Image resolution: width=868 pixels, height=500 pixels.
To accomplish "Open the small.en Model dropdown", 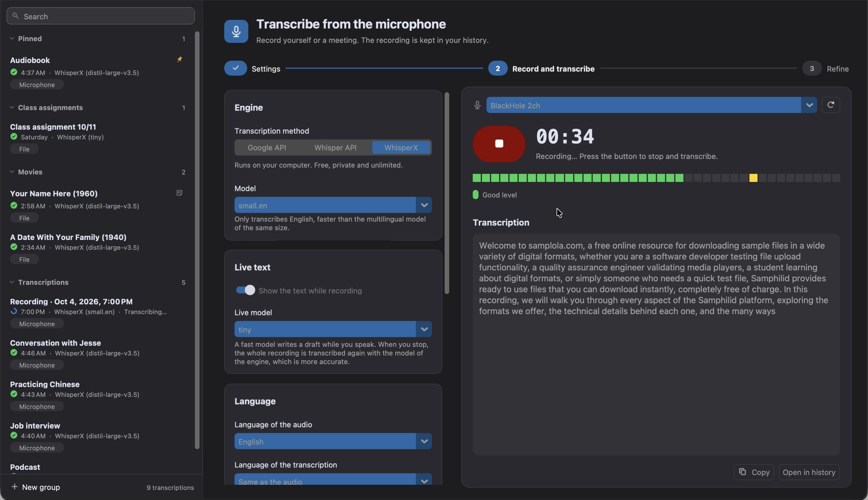I will click(x=333, y=205).
